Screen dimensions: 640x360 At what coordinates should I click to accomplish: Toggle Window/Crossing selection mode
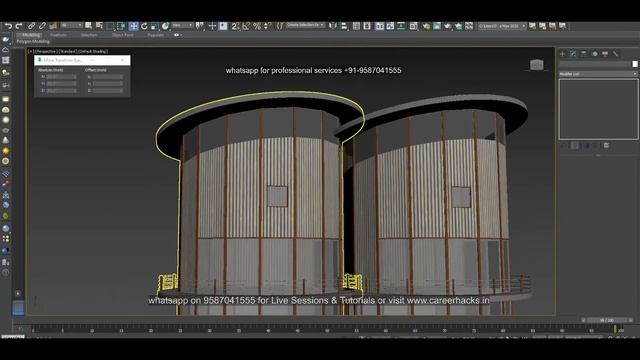121,26
